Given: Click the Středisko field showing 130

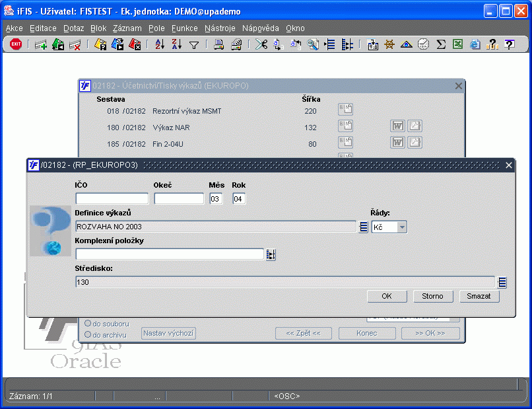Looking at the screenshot, I should [x=285, y=282].
